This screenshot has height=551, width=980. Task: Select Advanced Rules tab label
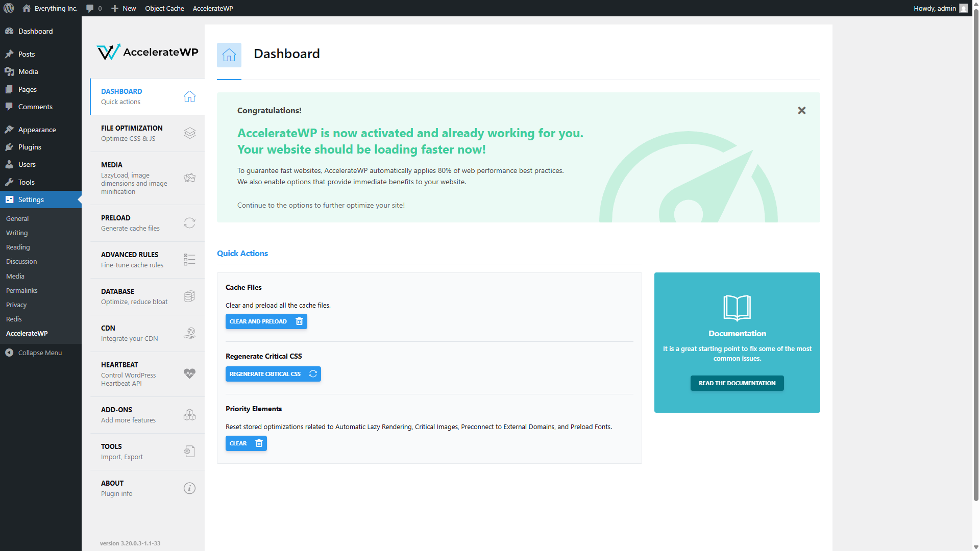pos(130,255)
